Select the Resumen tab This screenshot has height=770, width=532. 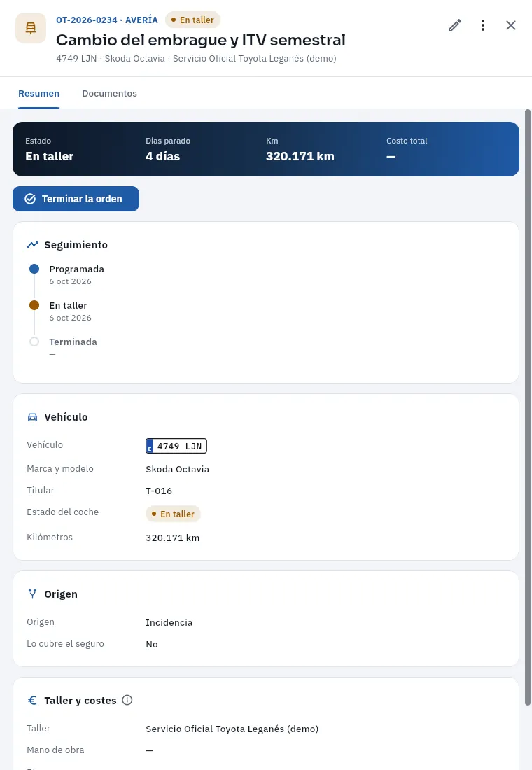point(38,93)
